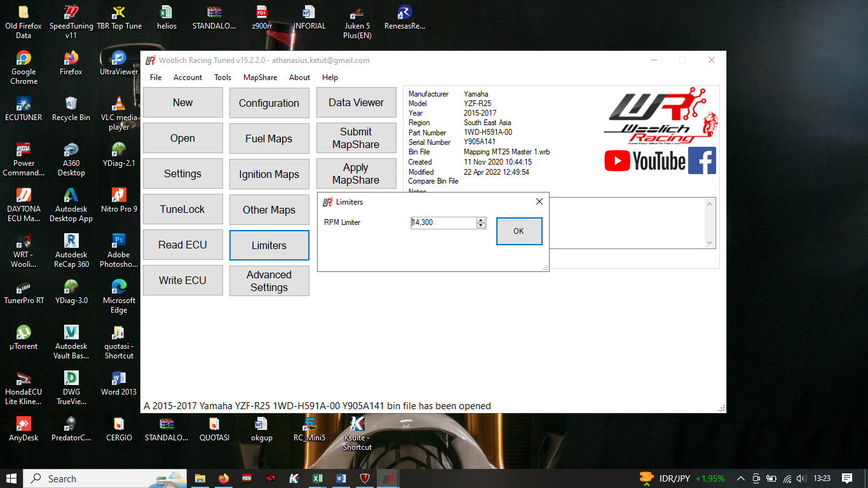The height and width of the screenshot is (488, 868).
Task: Select the Firefox desktop icon
Action: (71, 62)
